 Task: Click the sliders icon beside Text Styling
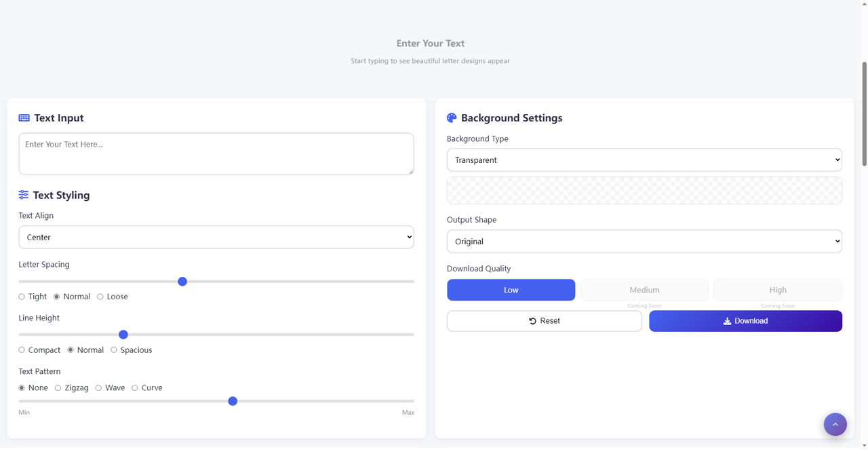coord(24,195)
